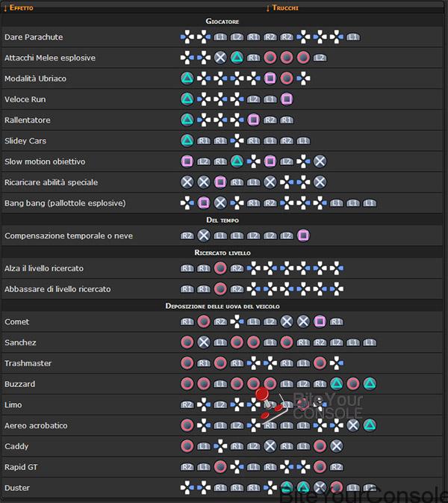448x503 pixels.
Task: Click the Ricercato livello section header
Action: tap(223, 253)
